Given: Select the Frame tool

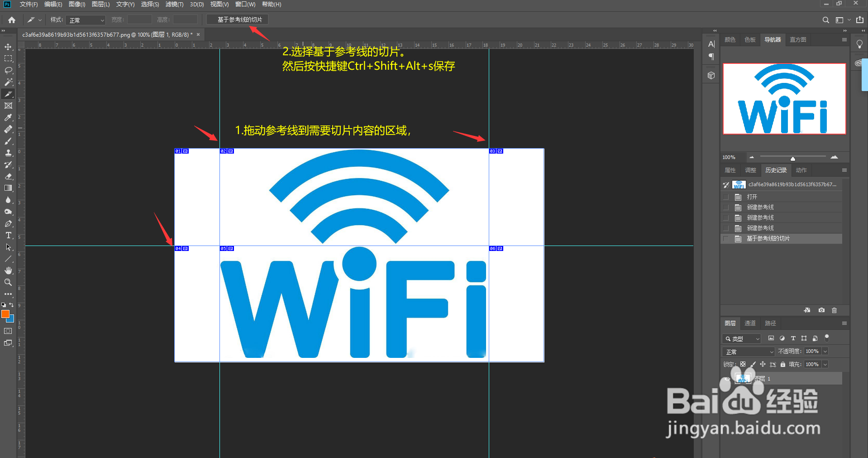Looking at the screenshot, I should pos(8,106).
